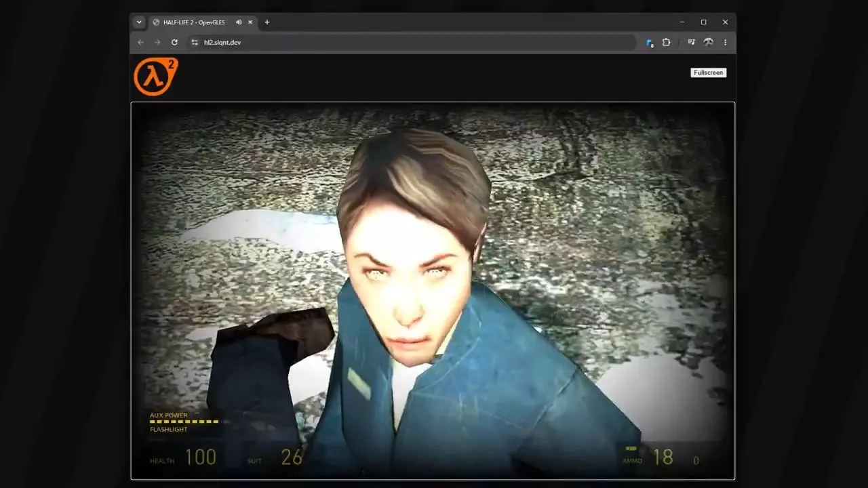This screenshot has height=488, width=868.
Task: Mute the tab using the speaker icon
Action: [x=239, y=22]
